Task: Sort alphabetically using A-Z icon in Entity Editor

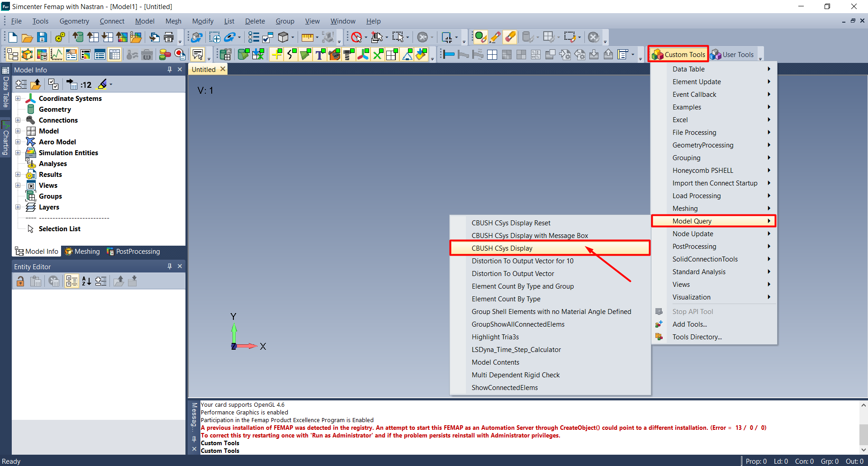Action: (86, 281)
